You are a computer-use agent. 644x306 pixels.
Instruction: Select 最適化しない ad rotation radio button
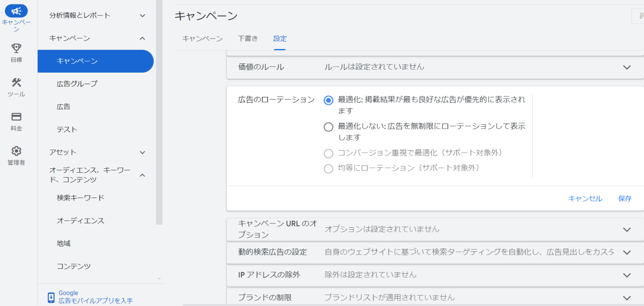pos(328,127)
